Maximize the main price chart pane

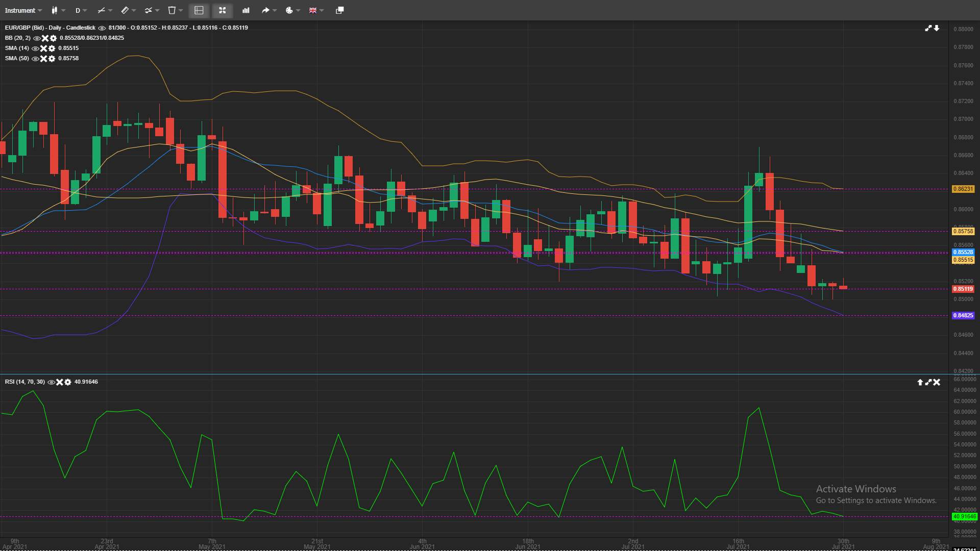pos(928,28)
